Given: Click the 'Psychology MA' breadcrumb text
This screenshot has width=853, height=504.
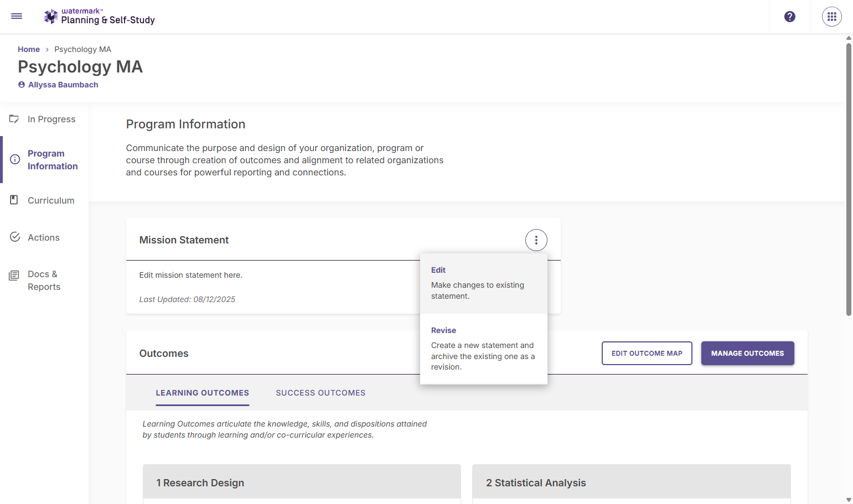Looking at the screenshot, I should [82, 49].
